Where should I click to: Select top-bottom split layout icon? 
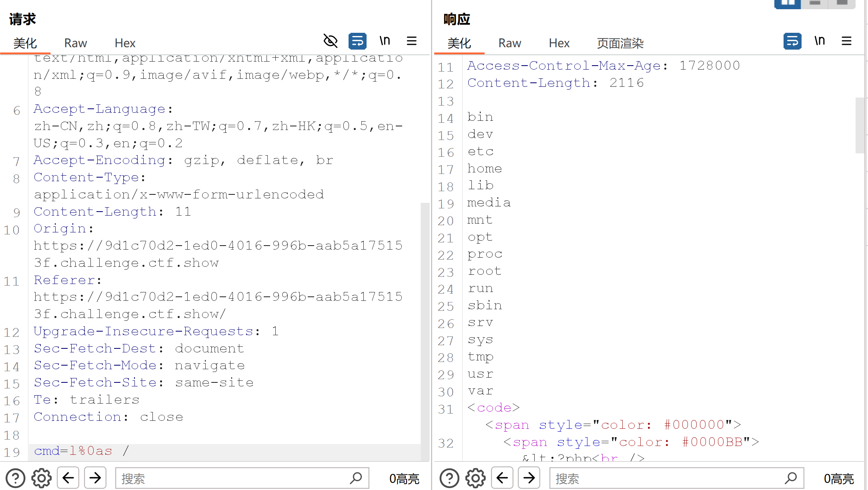pos(815,3)
